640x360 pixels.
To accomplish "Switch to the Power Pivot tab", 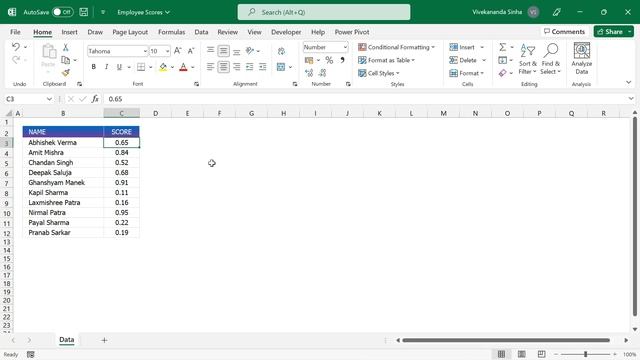I will (x=352, y=32).
